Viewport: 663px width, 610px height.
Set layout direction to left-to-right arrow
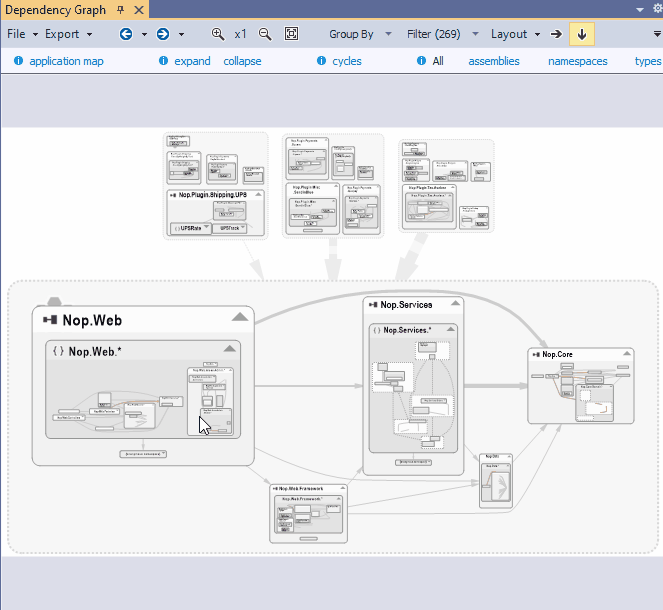[x=556, y=34]
